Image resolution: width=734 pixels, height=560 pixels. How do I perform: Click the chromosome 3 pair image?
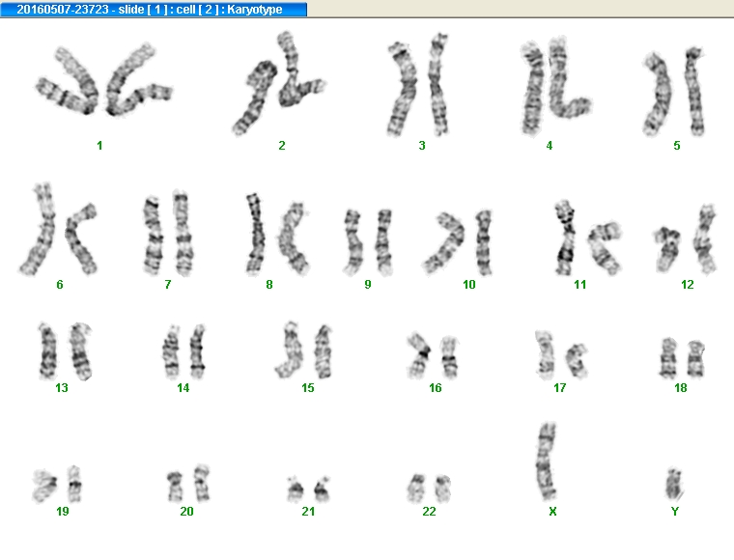click(x=418, y=85)
